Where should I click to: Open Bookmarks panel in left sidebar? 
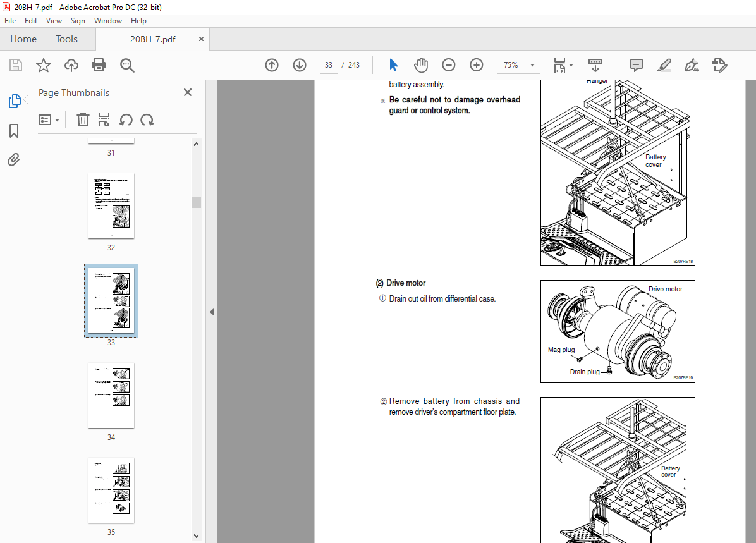(14, 131)
